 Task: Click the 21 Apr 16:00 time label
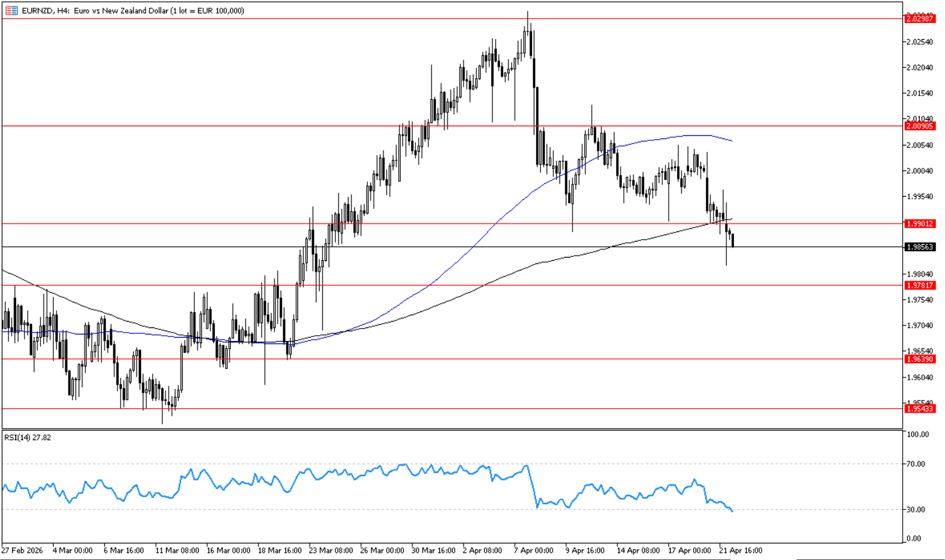coord(740,550)
